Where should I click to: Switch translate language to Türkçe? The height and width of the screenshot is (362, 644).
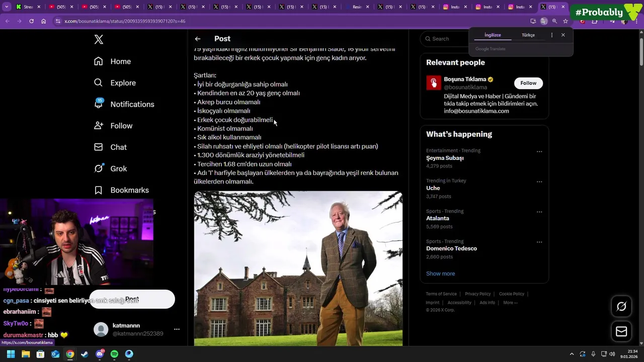(528, 35)
